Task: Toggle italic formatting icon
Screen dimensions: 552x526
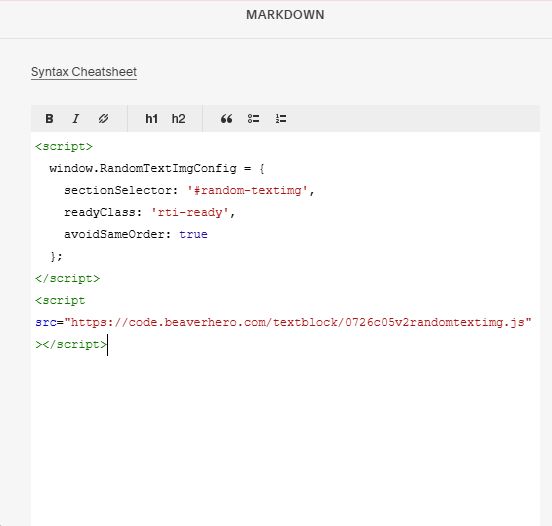Action: coord(76,119)
